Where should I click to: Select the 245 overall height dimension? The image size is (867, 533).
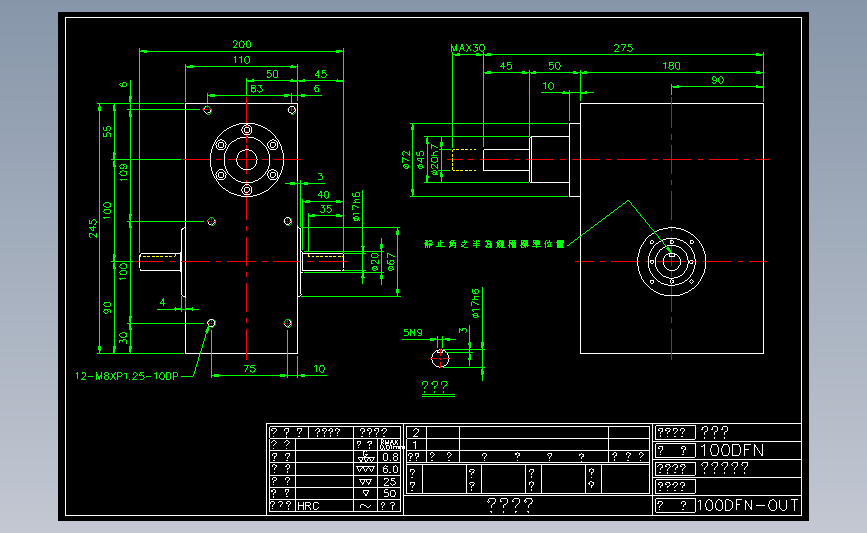pos(93,228)
